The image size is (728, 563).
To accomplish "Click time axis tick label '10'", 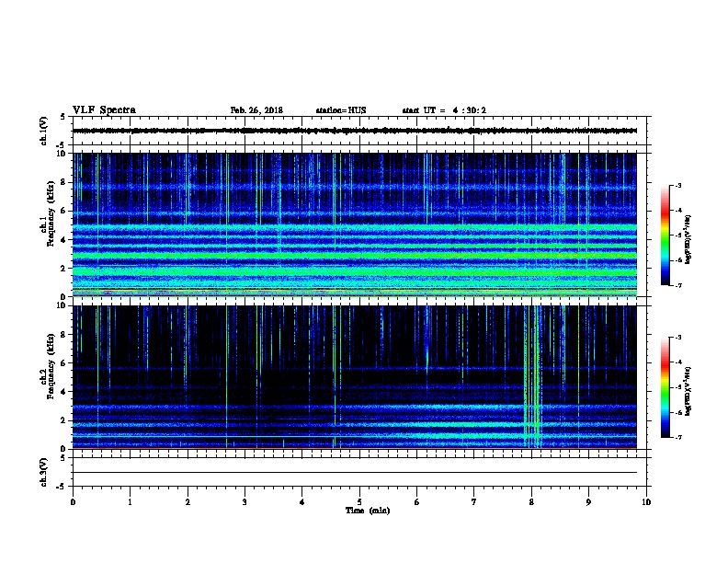I will pos(646,502).
